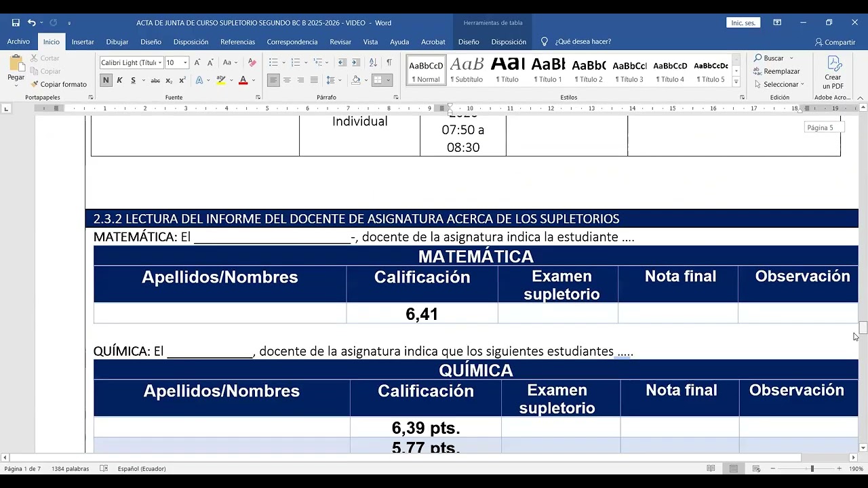Decrease the paragraph indent
868x488 pixels.
point(342,62)
